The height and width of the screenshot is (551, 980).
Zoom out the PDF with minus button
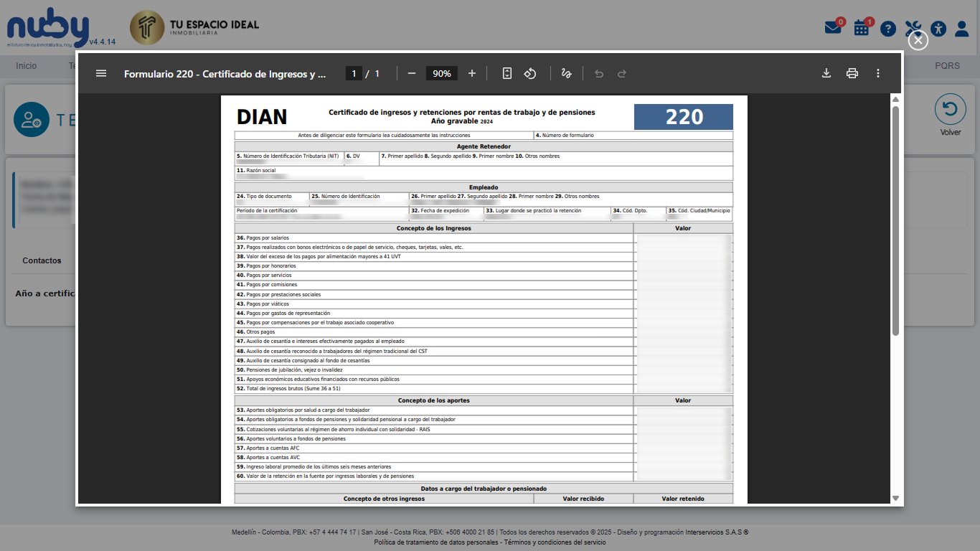(x=412, y=73)
